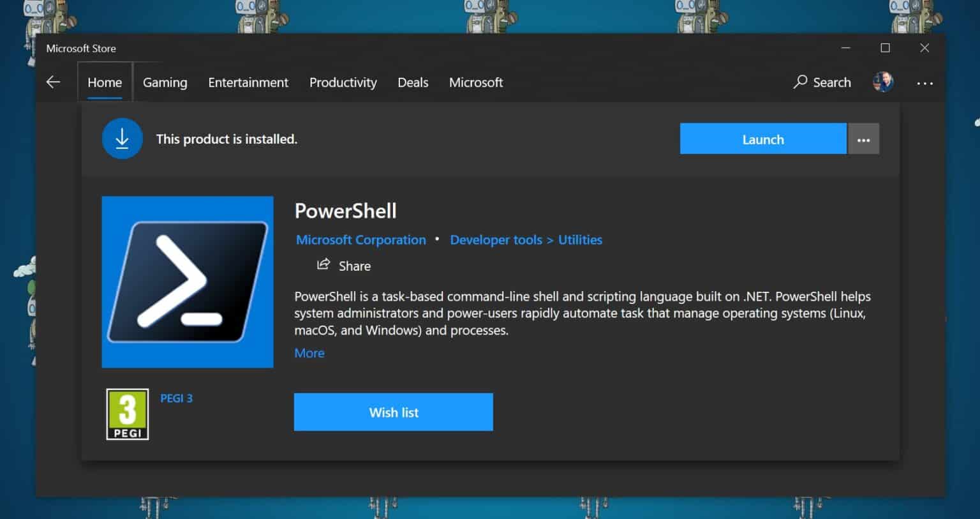
Task: Click the Share icon
Action: pyautogui.click(x=323, y=265)
